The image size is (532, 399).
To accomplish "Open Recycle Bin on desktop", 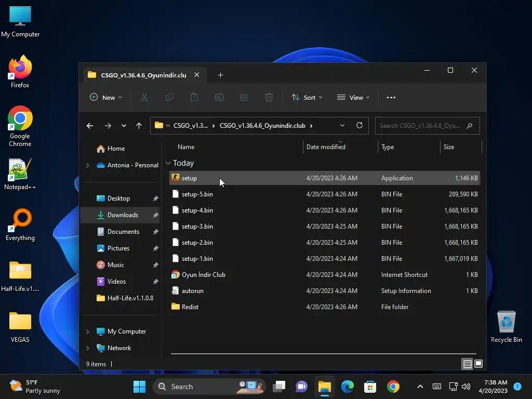I will coord(506,327).
